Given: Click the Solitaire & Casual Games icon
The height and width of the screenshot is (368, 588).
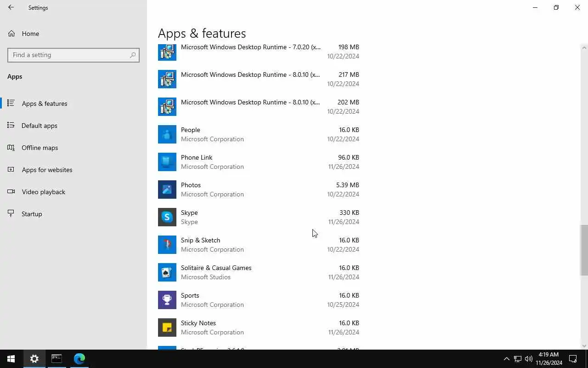Looking at the screenshot, I should [167, 272].
